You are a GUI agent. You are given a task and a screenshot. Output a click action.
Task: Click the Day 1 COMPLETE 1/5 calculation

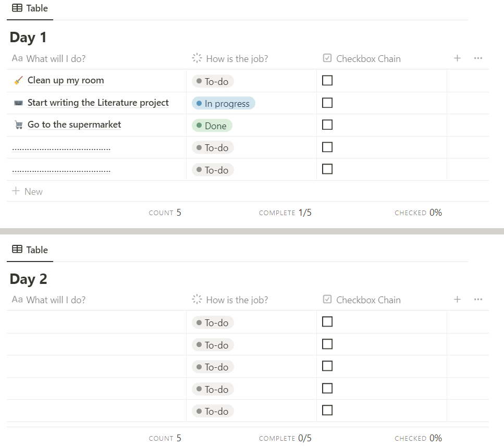[286, 213]
